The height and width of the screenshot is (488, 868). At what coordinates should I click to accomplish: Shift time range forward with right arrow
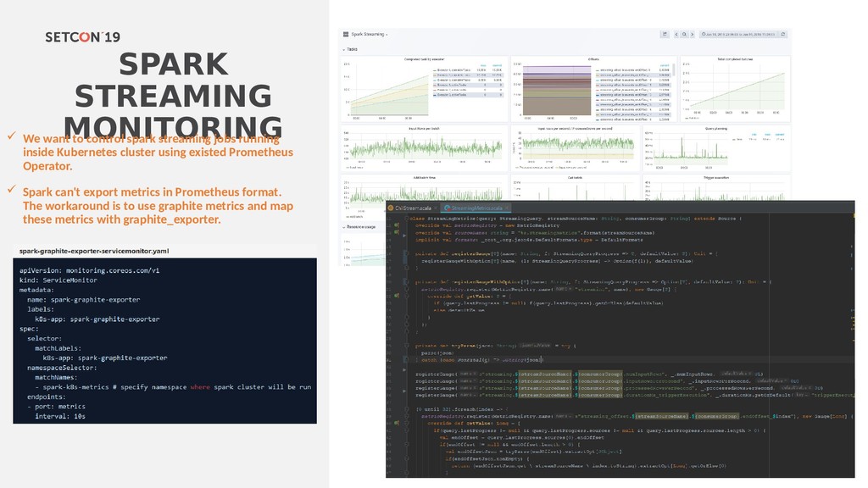(x=692, y=34)
